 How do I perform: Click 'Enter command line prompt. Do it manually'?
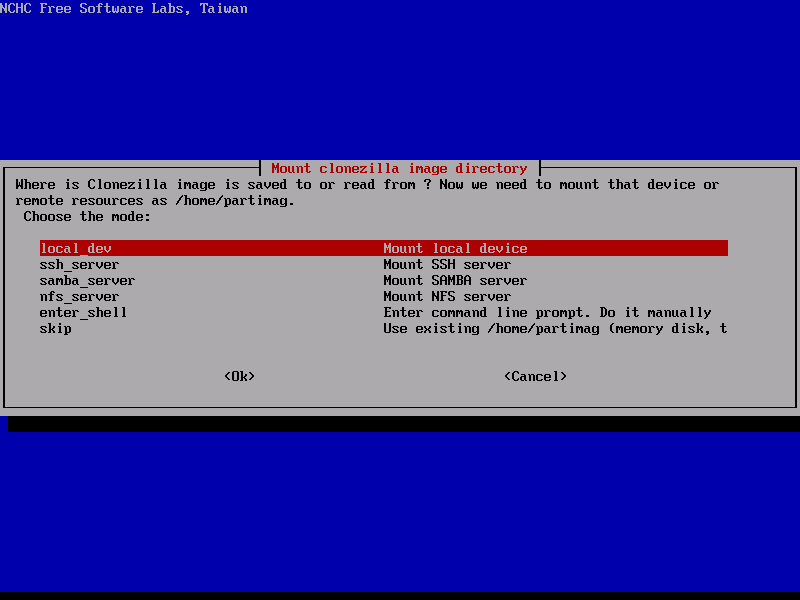(547, 312)
